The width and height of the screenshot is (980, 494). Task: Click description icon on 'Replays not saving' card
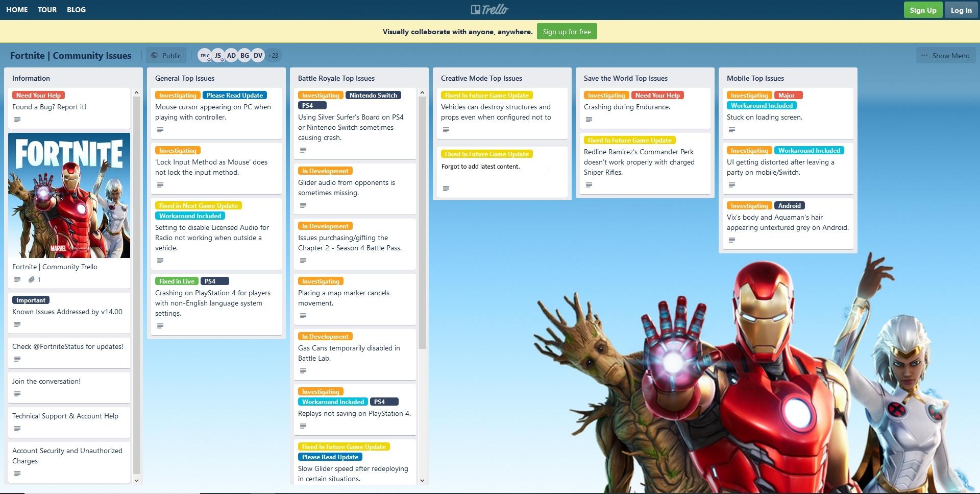(303, 426)
